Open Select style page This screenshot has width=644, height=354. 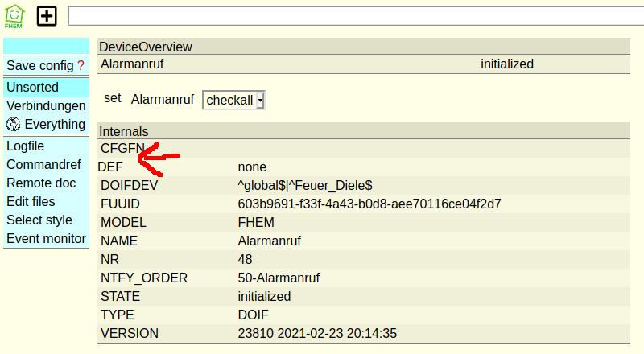click(x=39, y=220)
